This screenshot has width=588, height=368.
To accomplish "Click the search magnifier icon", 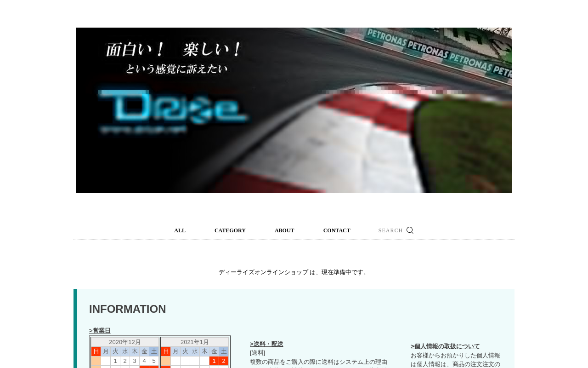I will click(410, 230).
